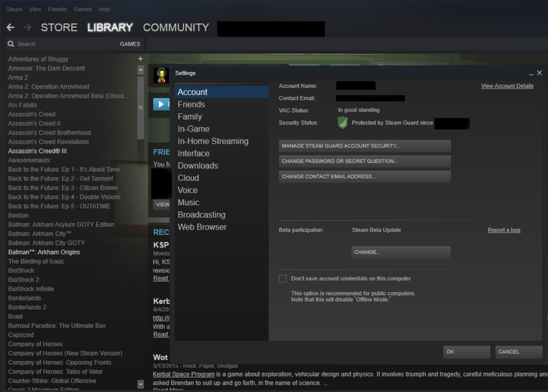Click the games list scroll-up arrow
Image resolution: width=548 pixels, height=392 pixels.
coord(141,70)
